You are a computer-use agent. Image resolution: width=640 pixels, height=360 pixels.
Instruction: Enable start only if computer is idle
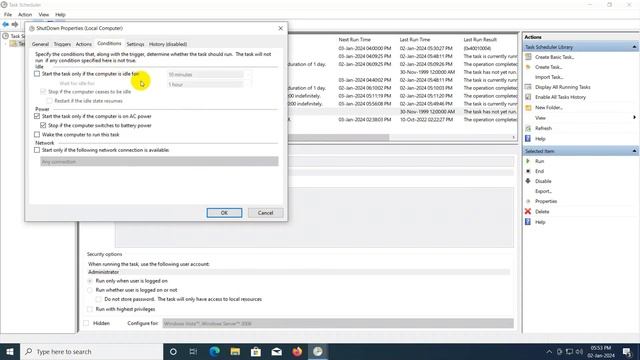click(x=37, y=74)
